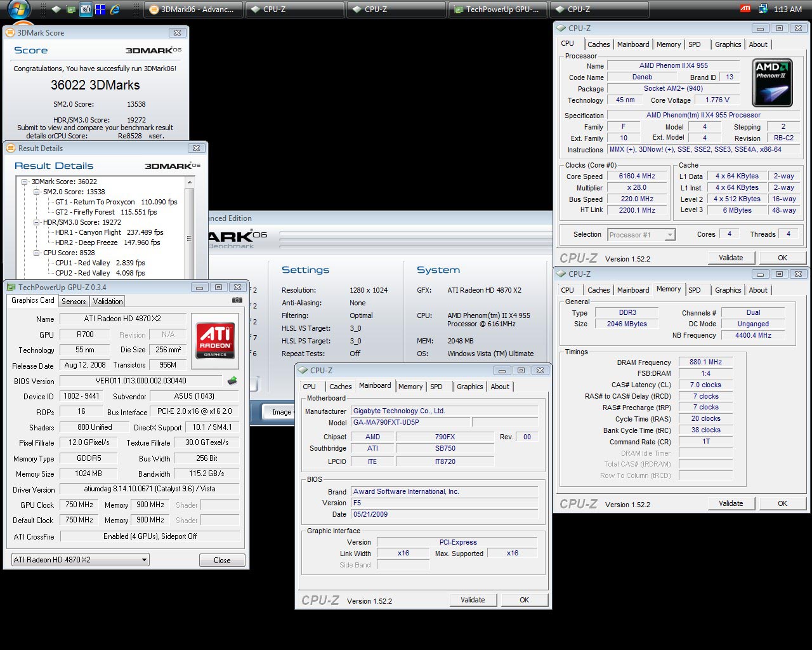This screenshot has width=812, height=650.
Task: Click the AMD Phenom II logo in CPU-Z
Action: (x=772, y=83)
